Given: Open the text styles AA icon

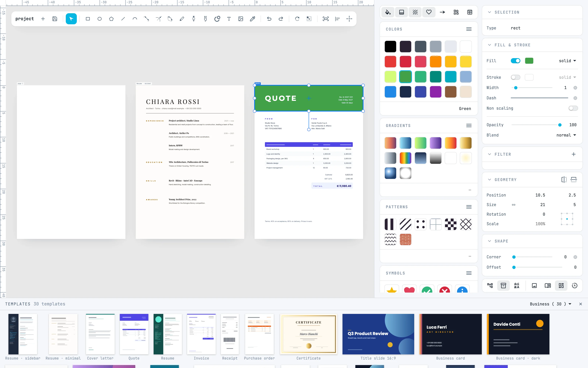Looking at the screenshot, I should (x=517, y=286).
